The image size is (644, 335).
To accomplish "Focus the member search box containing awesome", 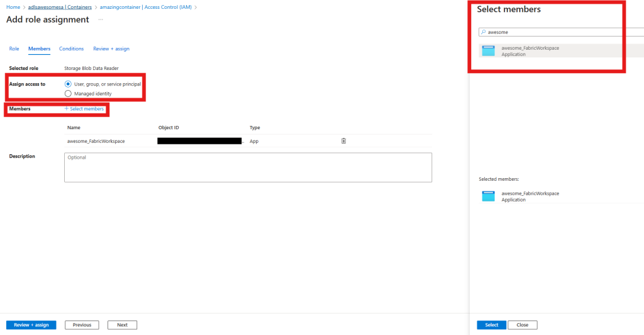I will 561,32.
